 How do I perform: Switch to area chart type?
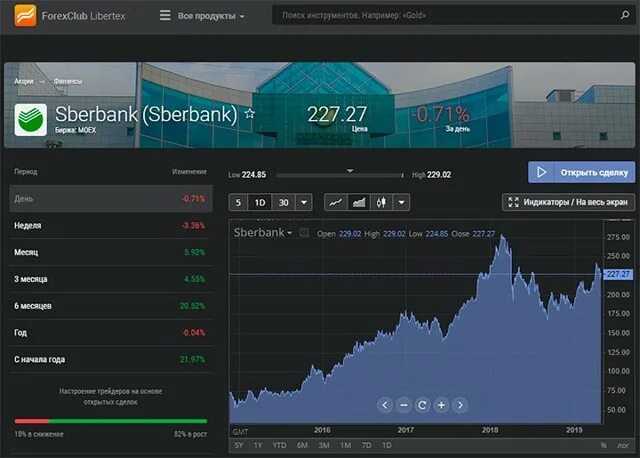(x=359, y=202)
